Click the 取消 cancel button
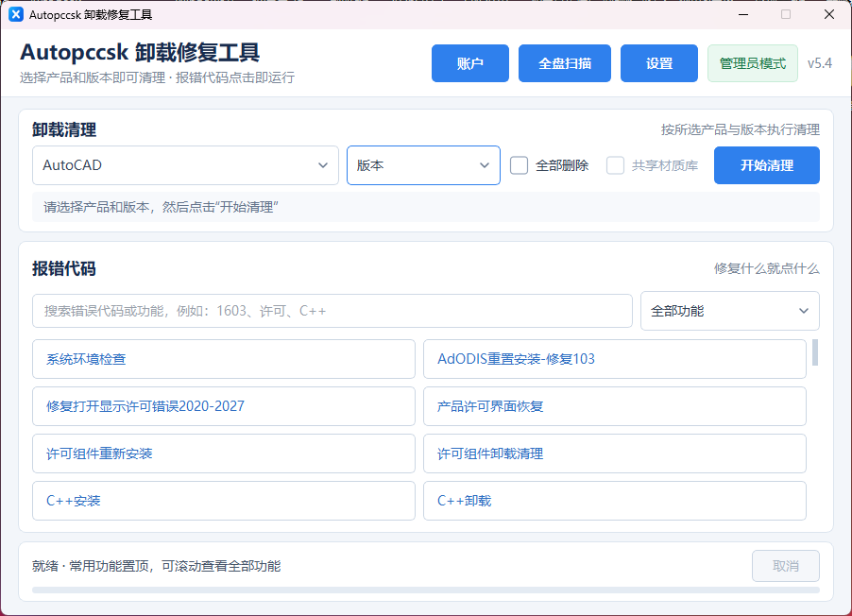 [x=786, y=566]
